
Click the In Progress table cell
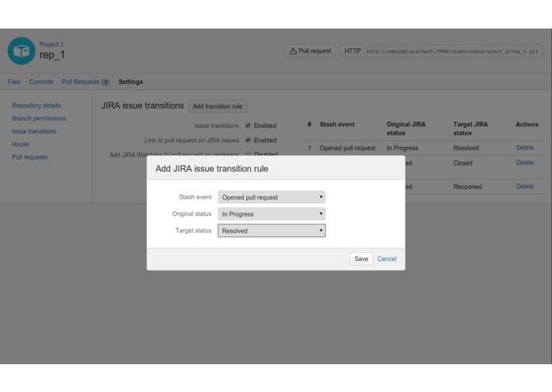(403, 148)
